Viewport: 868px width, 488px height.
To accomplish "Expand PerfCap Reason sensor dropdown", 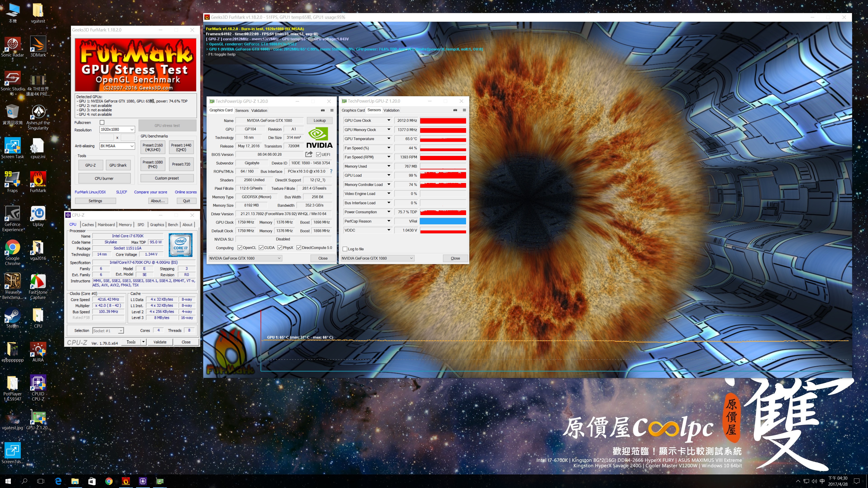I will pos(389,221).
